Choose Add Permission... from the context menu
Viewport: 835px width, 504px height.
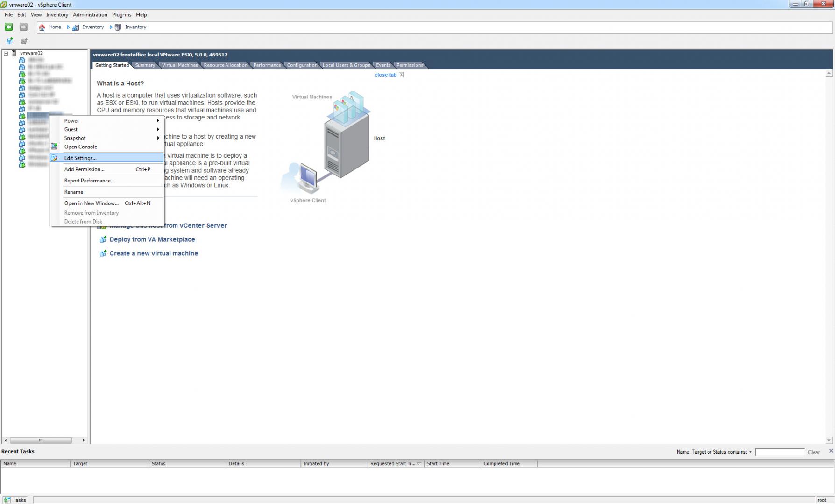106,169
